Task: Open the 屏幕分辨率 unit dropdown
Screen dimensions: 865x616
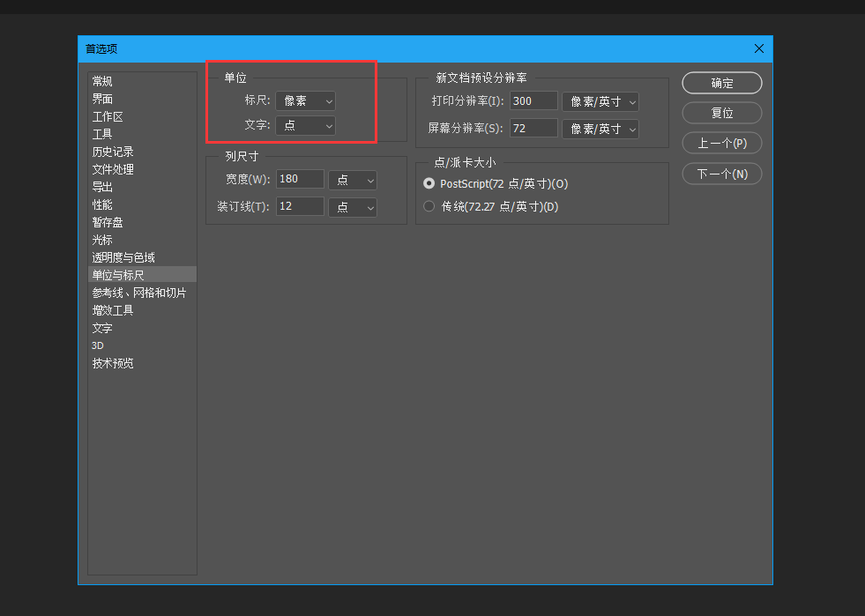Action: coord(600,129)
